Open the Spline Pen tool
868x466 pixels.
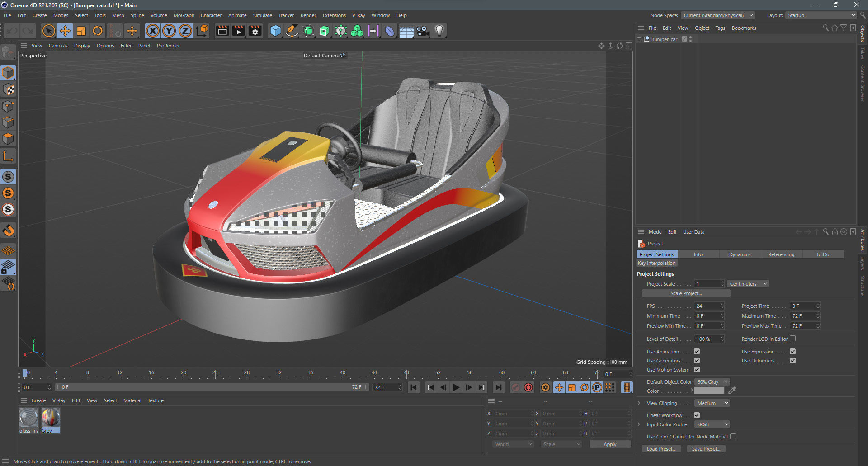click(x=292, y=31)
